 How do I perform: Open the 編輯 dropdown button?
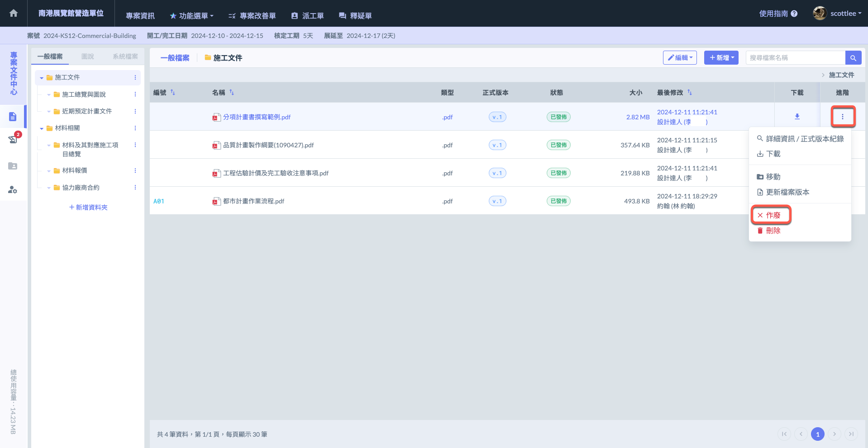[680, 58]
